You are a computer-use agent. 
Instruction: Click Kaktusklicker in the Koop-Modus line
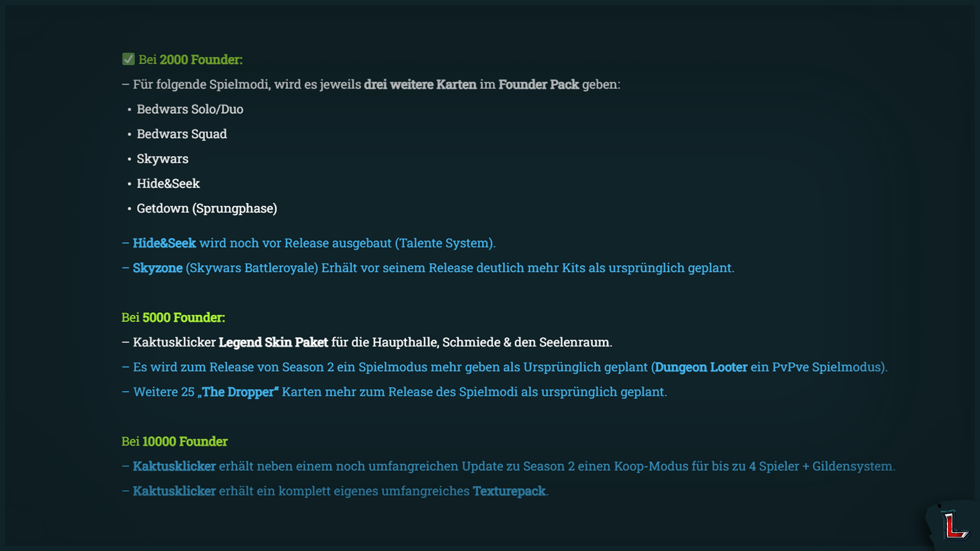tap(174, 466)
